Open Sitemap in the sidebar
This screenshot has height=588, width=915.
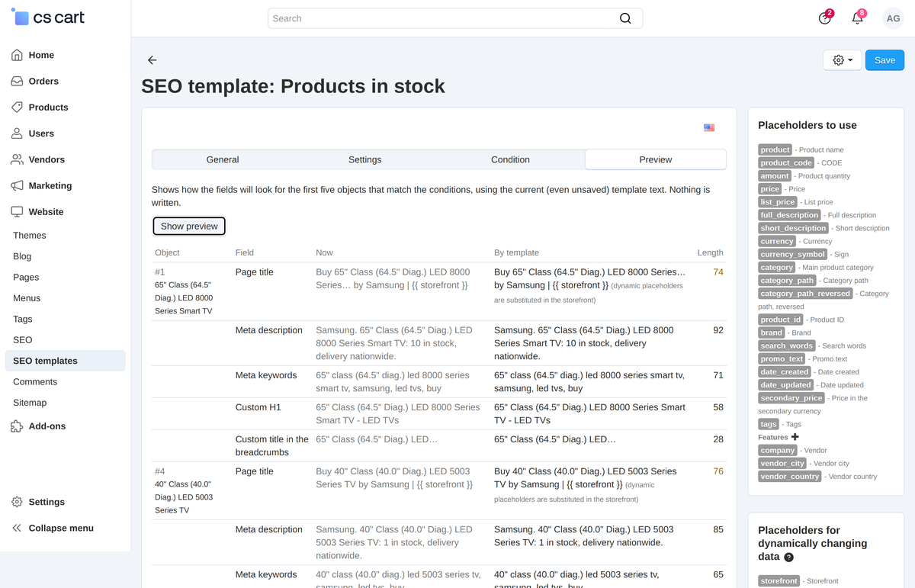pos(30,403)
